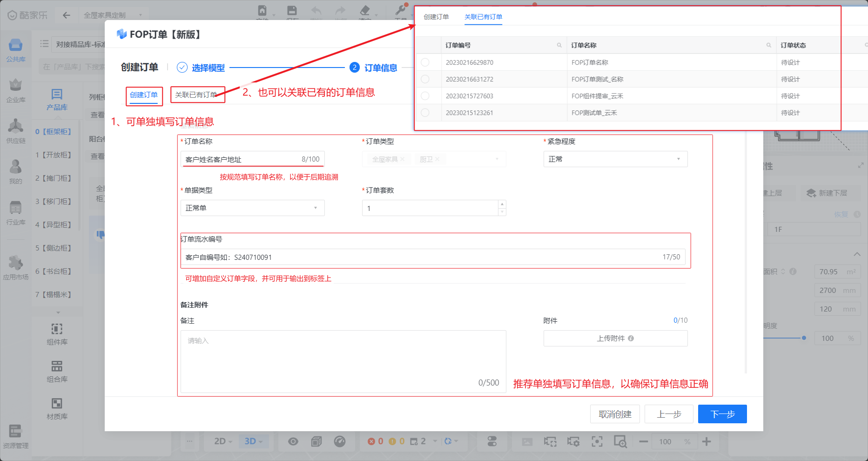Screen dimensions: 868x461
Task: Open the 供应链 sidebar icon
Action: pos(15,130)
